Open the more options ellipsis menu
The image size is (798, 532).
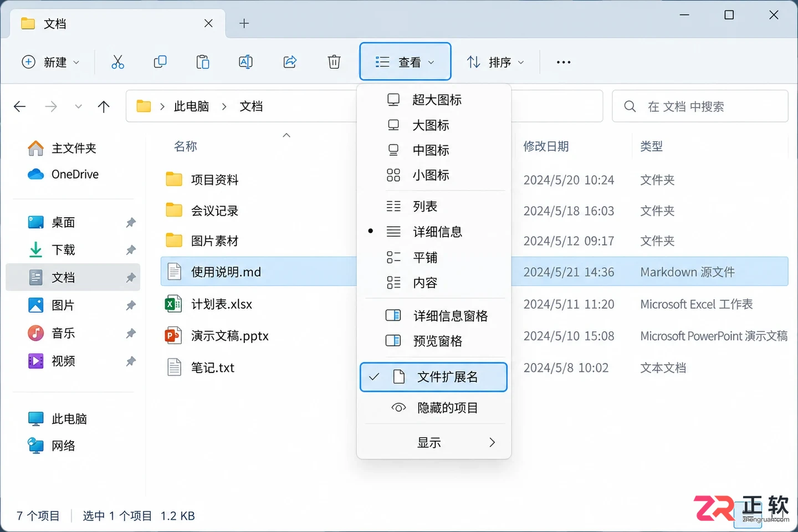[x=564, y=62]
